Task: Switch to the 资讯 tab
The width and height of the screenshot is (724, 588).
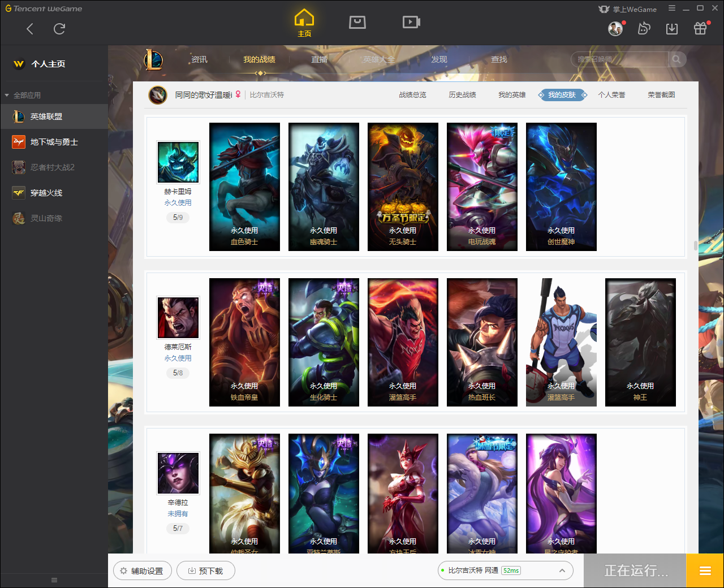Action: tap(199, 59)
